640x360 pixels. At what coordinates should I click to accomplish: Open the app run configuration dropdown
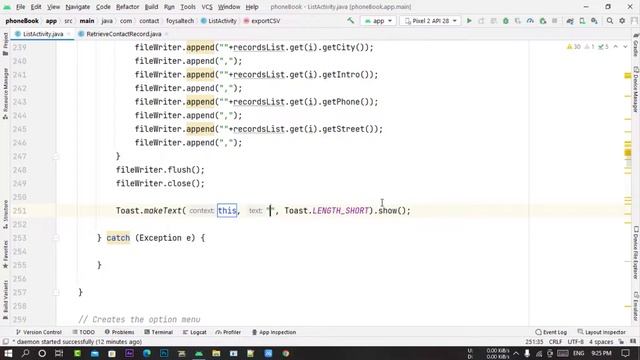pos(378,20)
